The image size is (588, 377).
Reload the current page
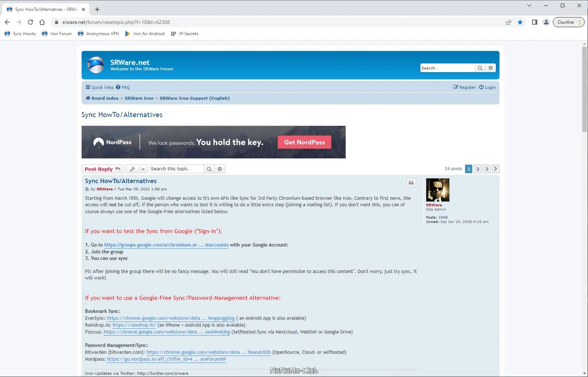coord(30,22)
